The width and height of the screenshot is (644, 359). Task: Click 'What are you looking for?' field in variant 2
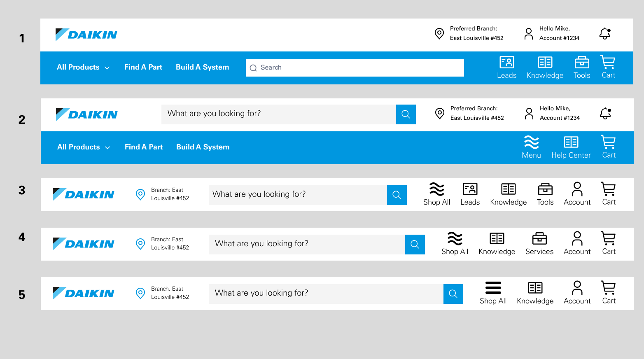(279, 114)
